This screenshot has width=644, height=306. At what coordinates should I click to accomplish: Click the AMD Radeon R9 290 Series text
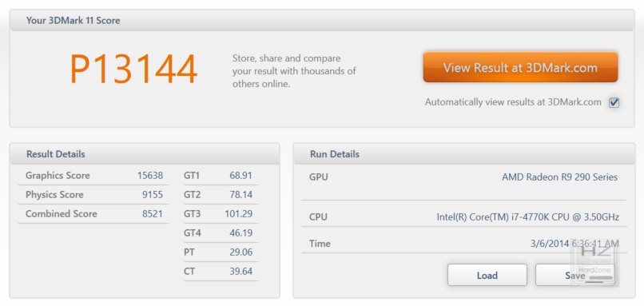[x=560, y=177]
